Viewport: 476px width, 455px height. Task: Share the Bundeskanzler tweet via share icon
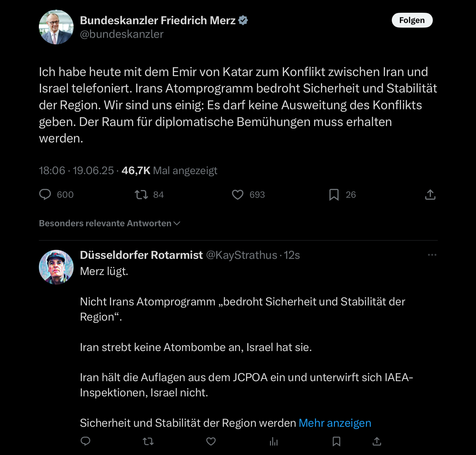[x=430, y=195]
